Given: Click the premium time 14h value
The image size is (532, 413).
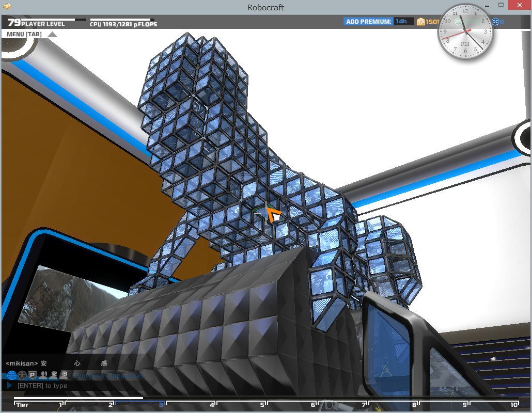Looking at the screenshot, I should coord(401,21).
